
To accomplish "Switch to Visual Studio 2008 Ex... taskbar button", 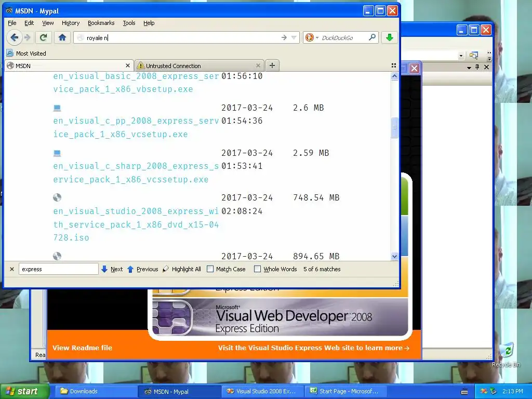I will point(262,392).
